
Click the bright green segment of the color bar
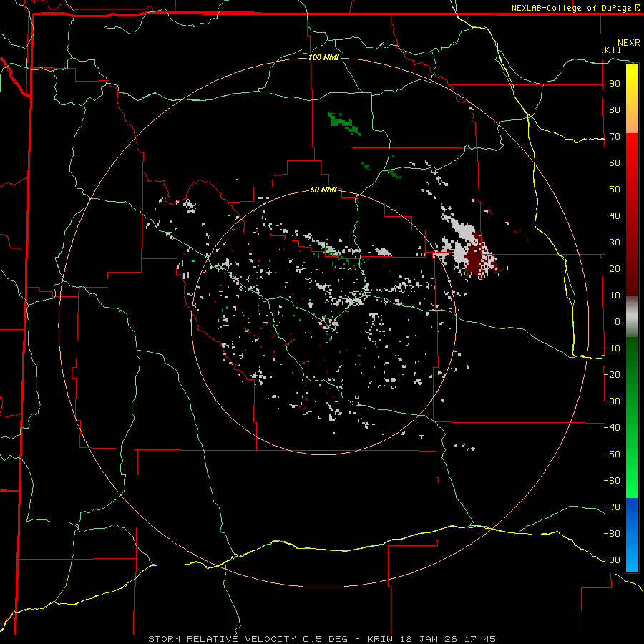[x=632, y=464]
